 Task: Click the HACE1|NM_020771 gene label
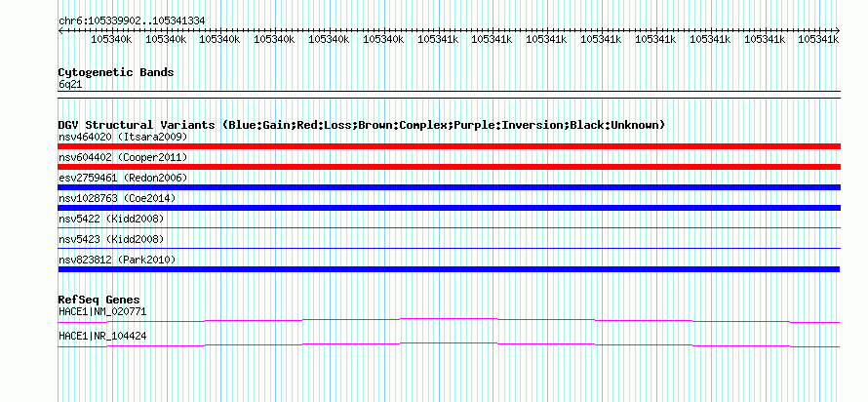click(x=102, y=311)
